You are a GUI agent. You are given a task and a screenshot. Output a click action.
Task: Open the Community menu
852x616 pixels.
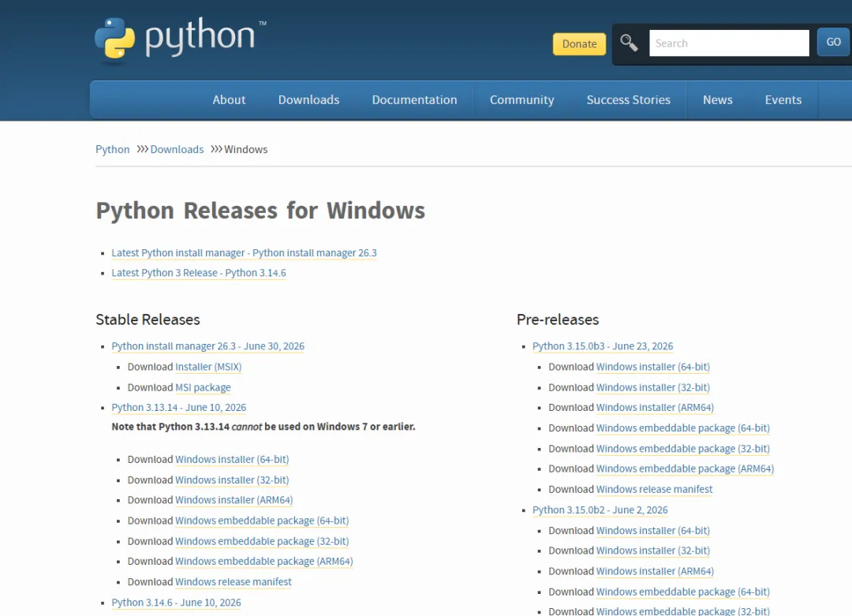521,100
